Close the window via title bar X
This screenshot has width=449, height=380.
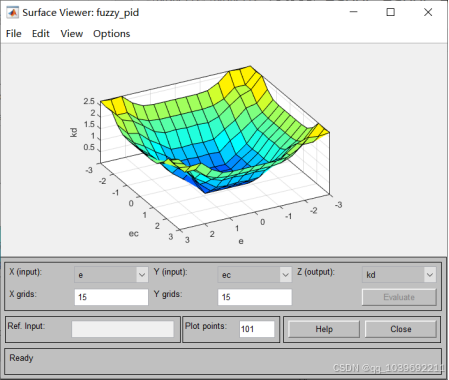tap(428, 12)
